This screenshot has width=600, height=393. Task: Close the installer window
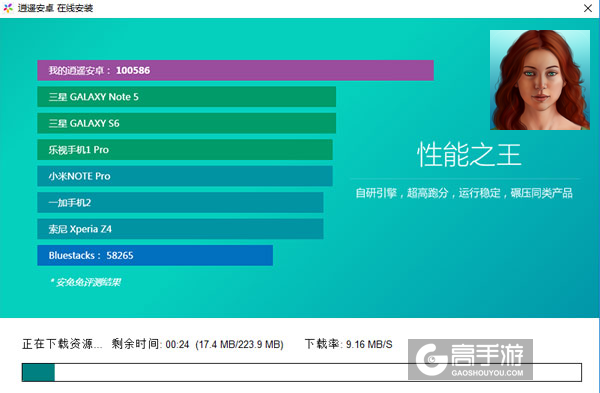[x=588, y=8]
